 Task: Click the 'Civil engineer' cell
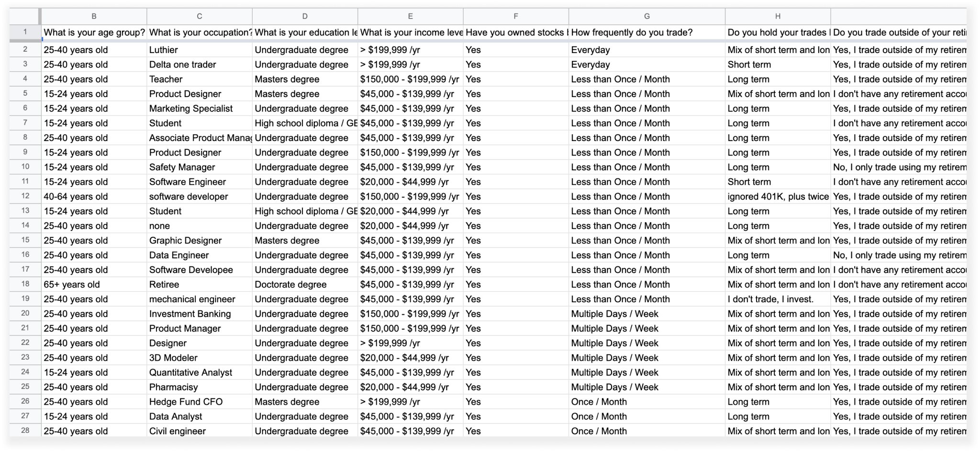point(200,431)
